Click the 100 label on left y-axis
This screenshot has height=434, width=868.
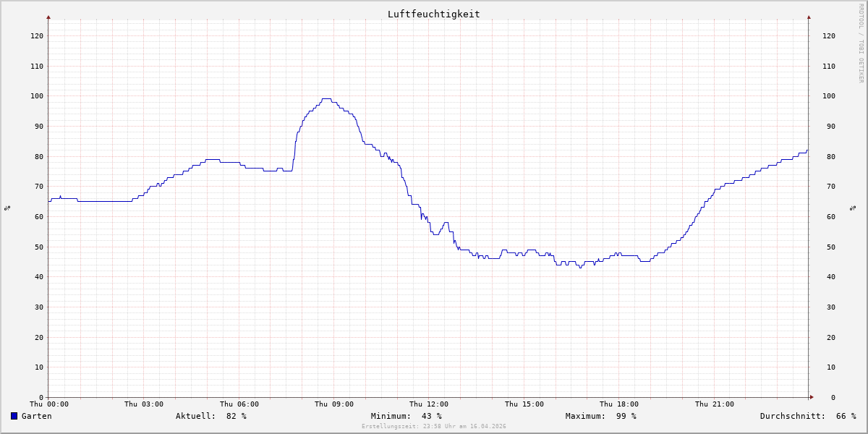coord(37,96)
